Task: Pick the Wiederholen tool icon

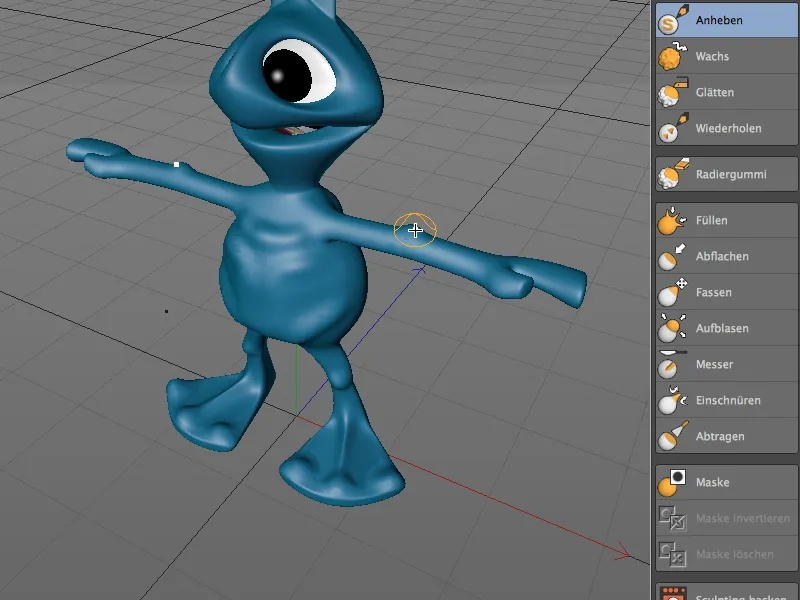Action: pyautogui.click(x=672, y=128)
